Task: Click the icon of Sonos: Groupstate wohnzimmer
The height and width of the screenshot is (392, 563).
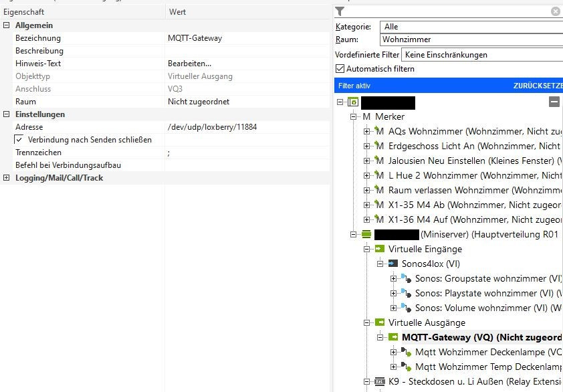Action: [x=406, y=278]
